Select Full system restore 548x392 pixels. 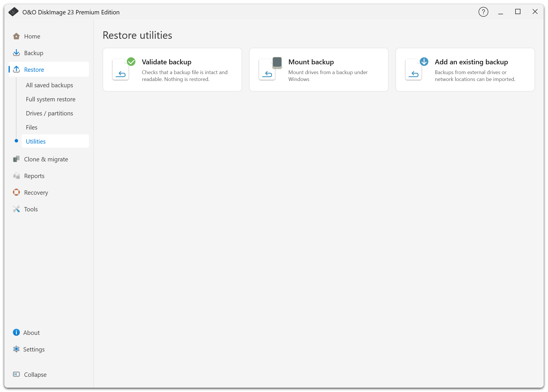pyautogui.click(x=51, y=99)
